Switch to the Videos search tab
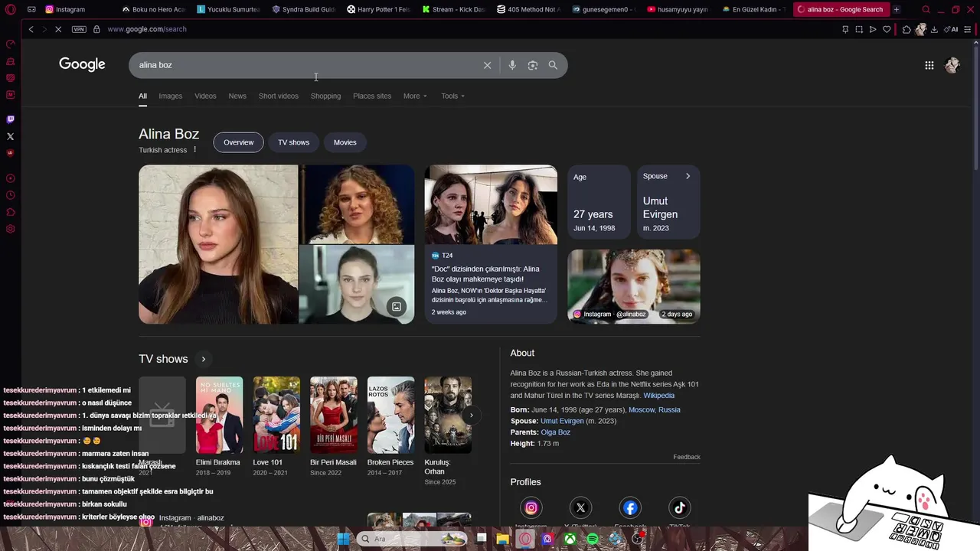The image size is (980, 551). point(205,96)
